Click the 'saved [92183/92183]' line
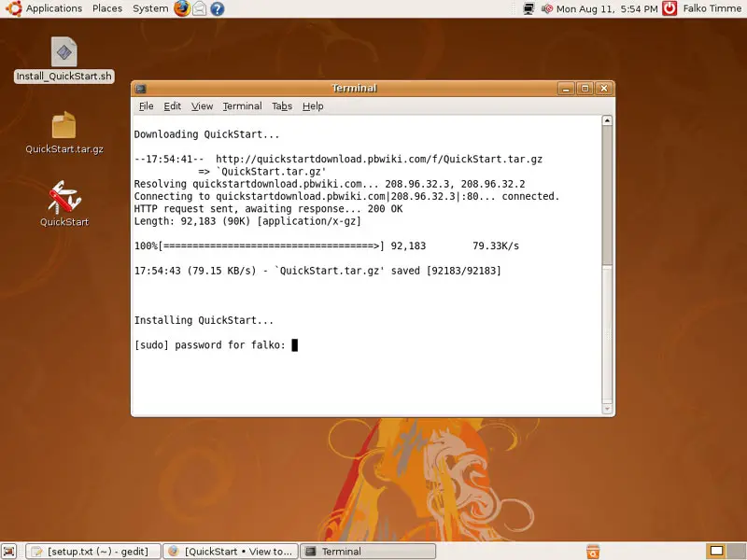The image size is (747, 560). point(317,271)
